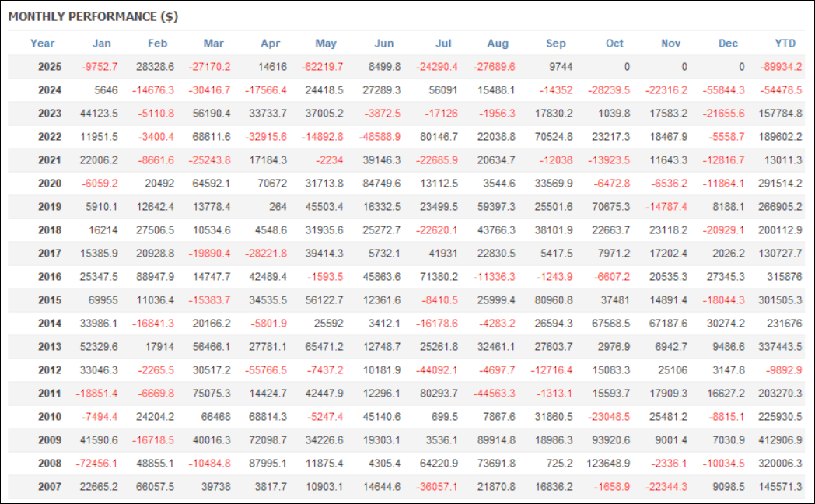Click the Year column header
815x504 pixels.
[42, 44]
